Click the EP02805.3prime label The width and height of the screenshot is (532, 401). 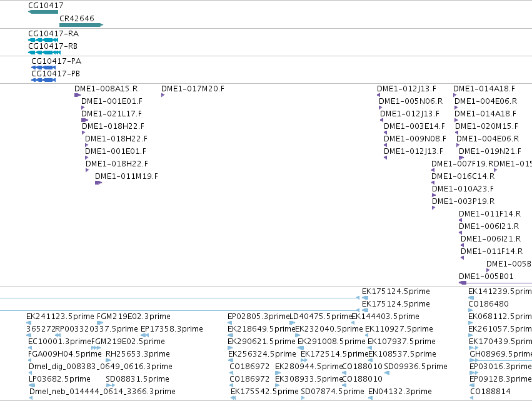pos(259,317)
